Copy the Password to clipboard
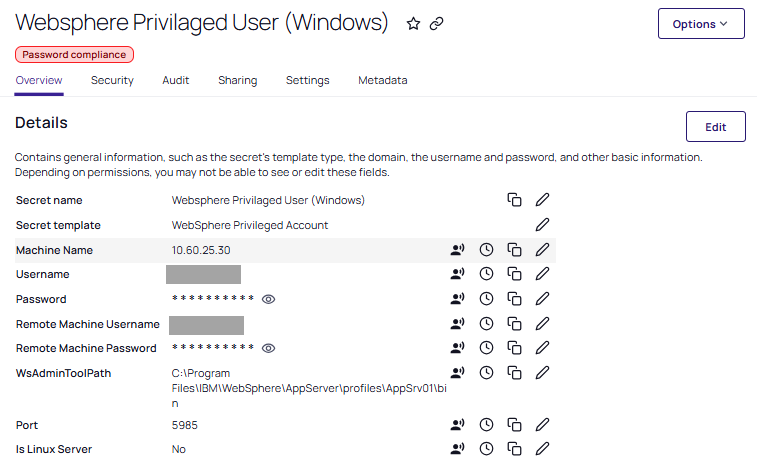757x471 pixels. (514, 299)
